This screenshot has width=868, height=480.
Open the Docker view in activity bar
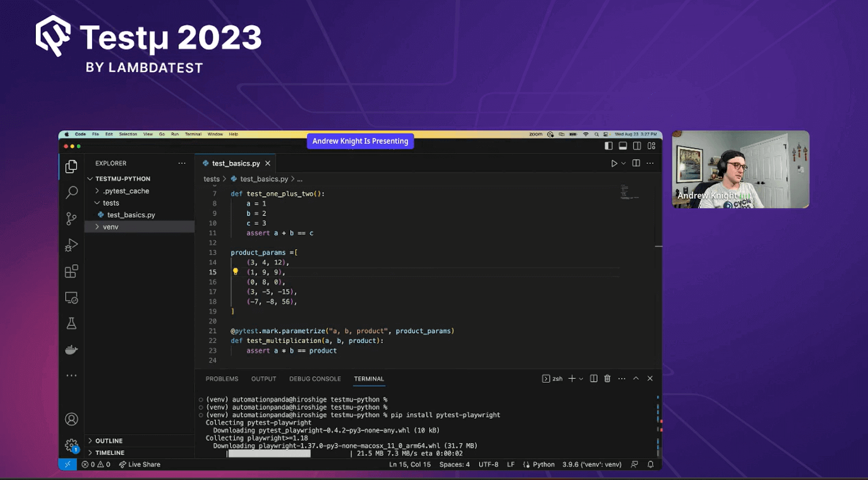(71, 350)
